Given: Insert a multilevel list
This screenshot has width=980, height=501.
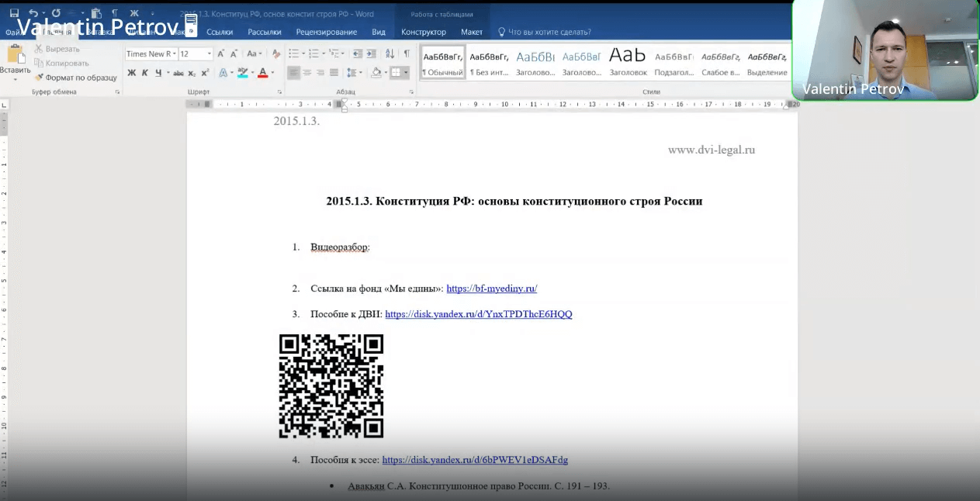Looking at the screenshot, I should pos(334,54).
